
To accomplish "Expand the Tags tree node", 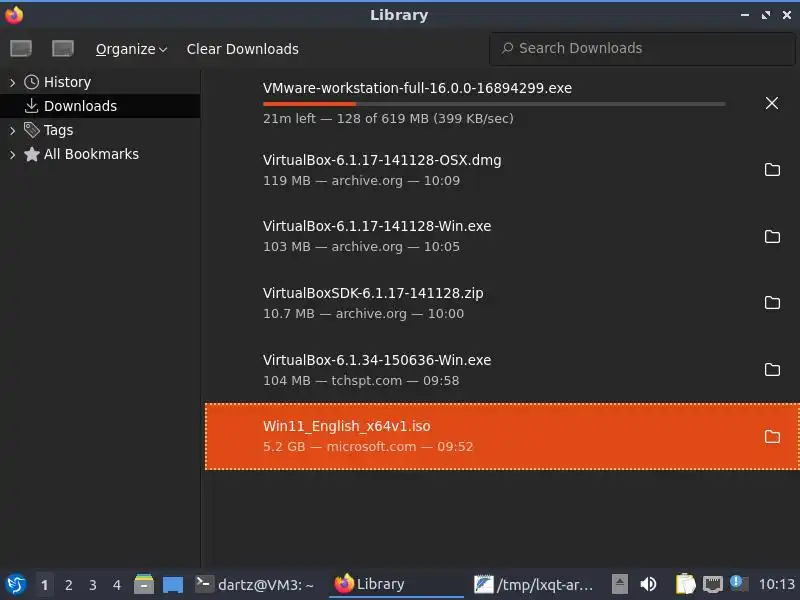I will [12, 131].
